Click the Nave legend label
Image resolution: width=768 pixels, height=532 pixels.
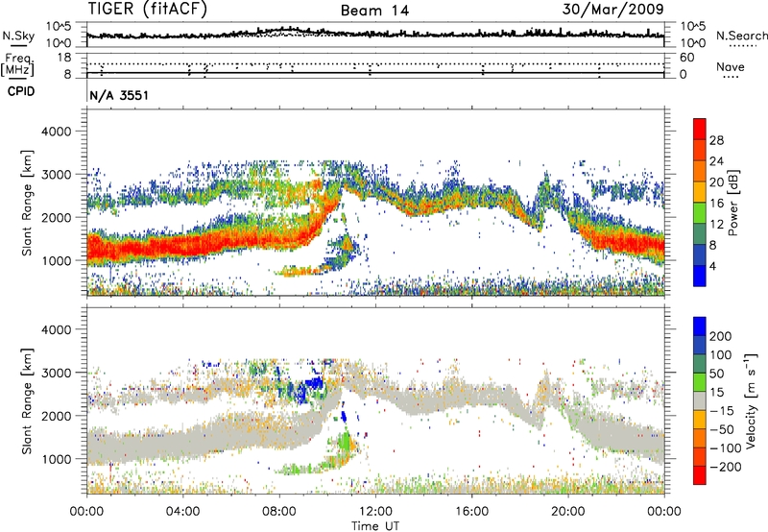pyautogui.click(x=730, y=67)
